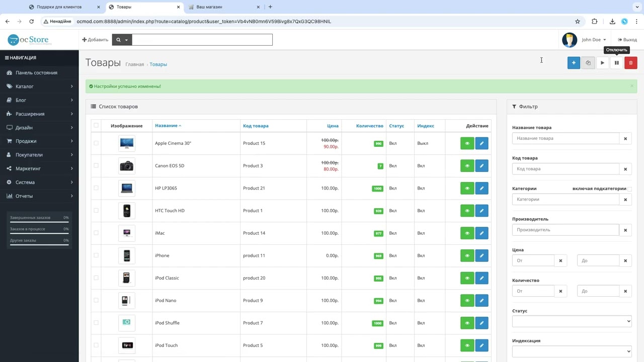
Task: Dismiss the green success alert
Action: click(632, 86)
